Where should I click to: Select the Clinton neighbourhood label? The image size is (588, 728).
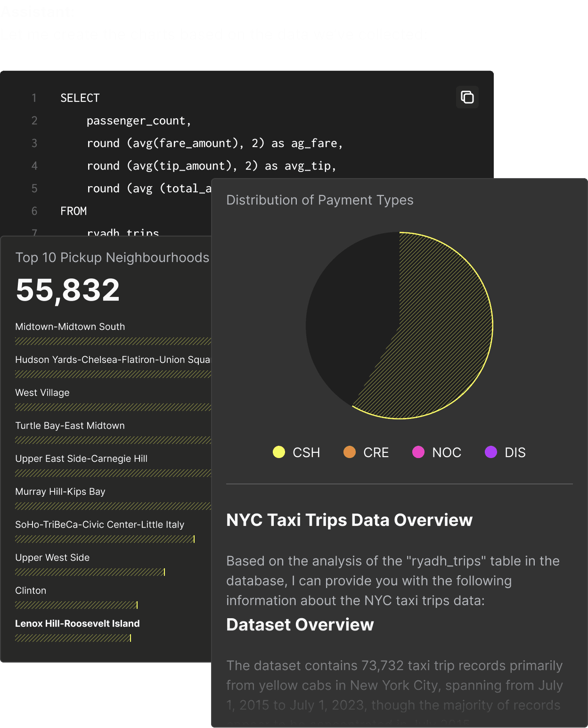click(x=31, y=590)
